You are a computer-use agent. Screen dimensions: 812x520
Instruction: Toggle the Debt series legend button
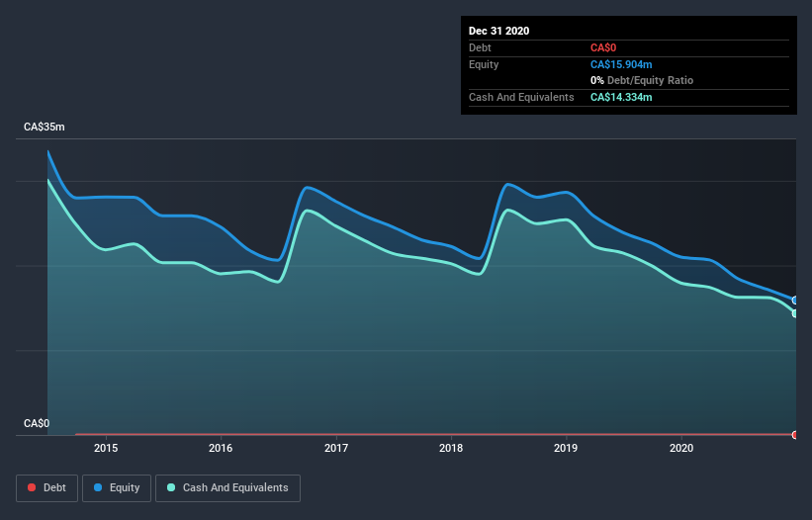click(x=46, y=488)
